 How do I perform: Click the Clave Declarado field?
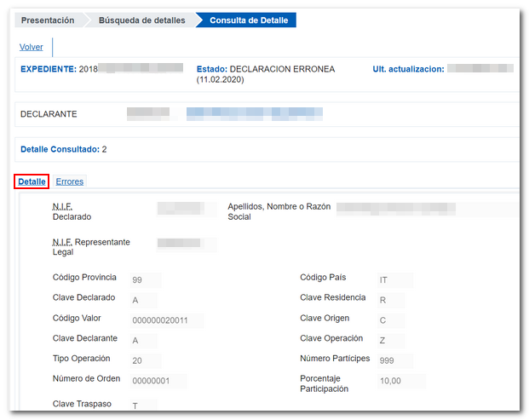coord(145,300)
